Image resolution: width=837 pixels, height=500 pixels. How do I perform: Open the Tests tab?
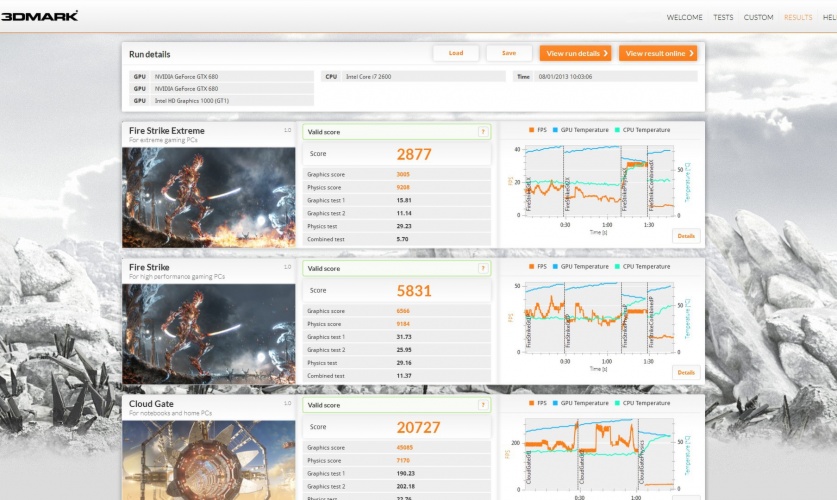723,17
